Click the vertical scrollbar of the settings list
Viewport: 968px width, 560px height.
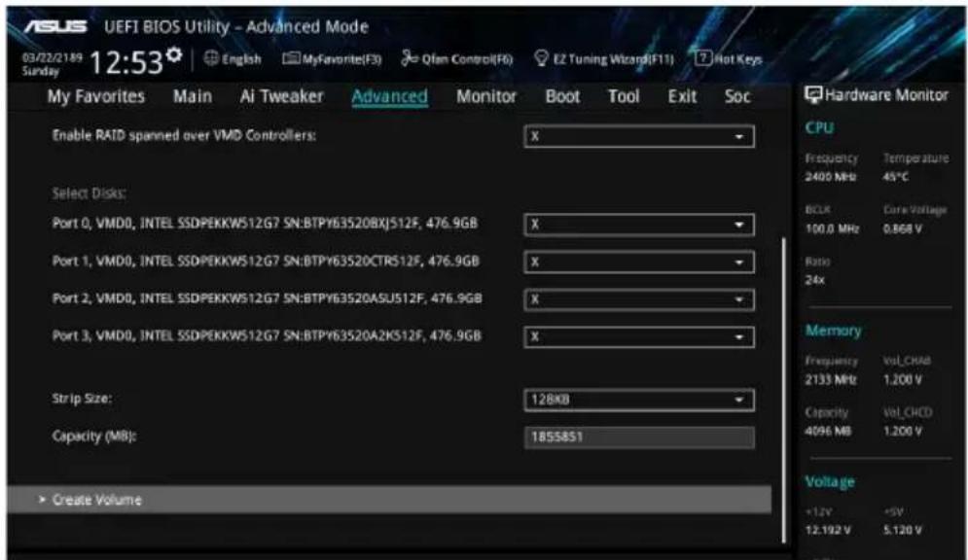tap(784, 390)
